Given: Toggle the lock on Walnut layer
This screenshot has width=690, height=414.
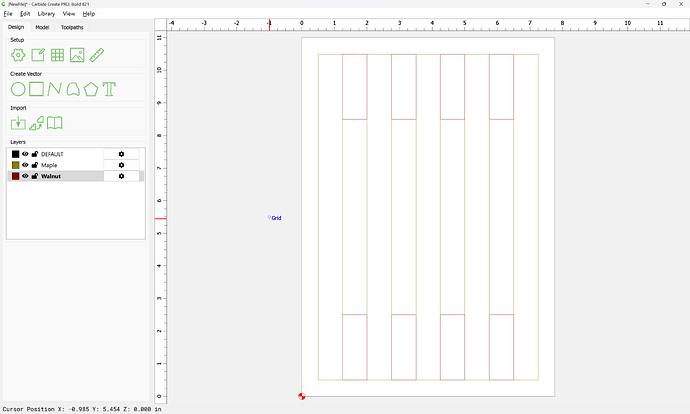Looking at the screenshot, I should [x=35, y=176].
